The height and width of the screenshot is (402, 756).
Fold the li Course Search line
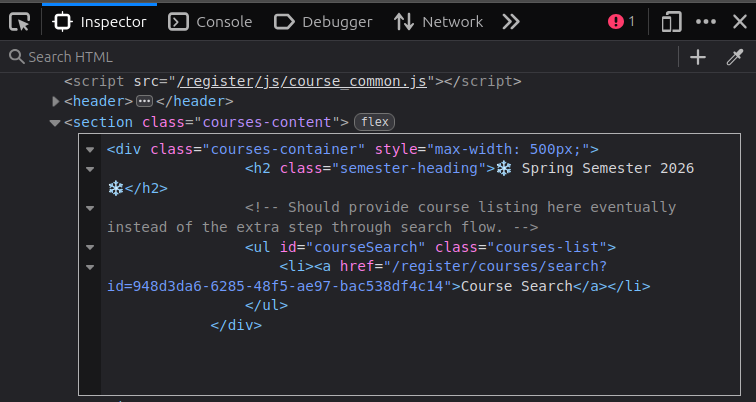[90, 267]
